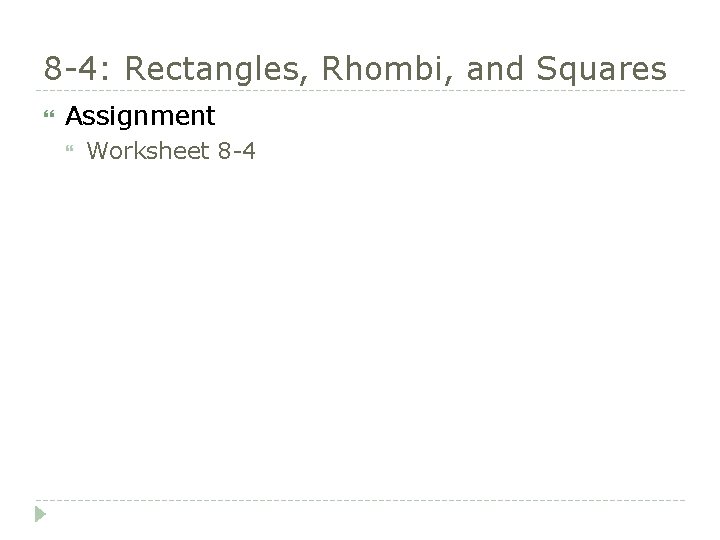This screenshot has height=540, width=720.
Task: Click the word "and" in the title
Action: click(x=495, y=68)
